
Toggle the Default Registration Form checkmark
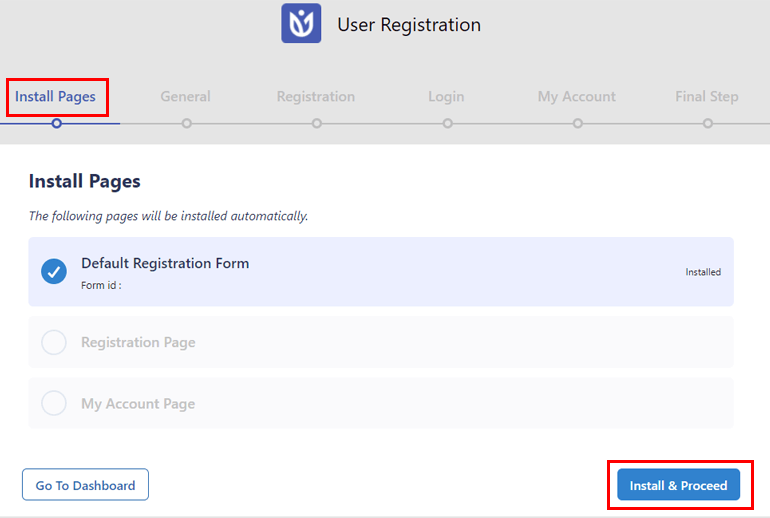coord(54,271)
